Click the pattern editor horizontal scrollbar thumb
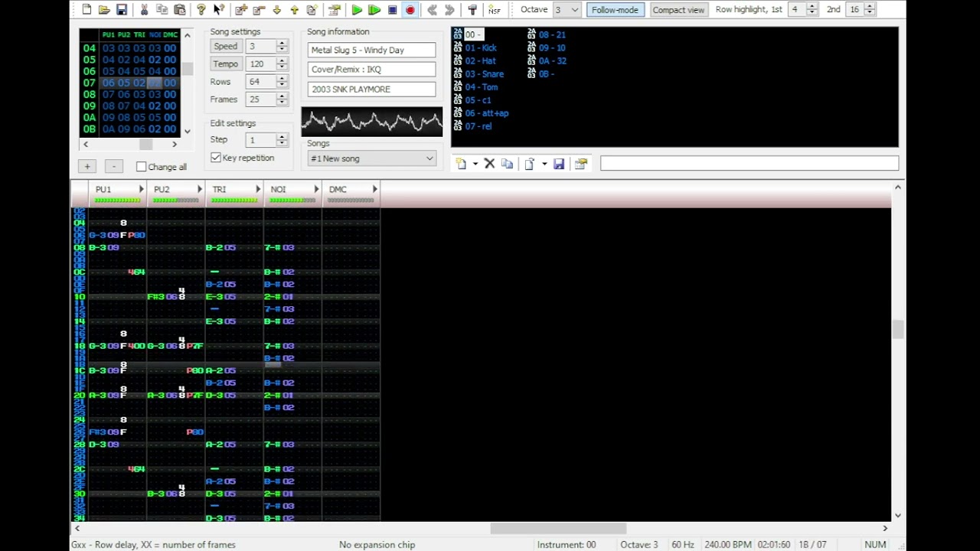Image resolution: width=980 pixels, height=551 pixels. click(x=558, y=528)
